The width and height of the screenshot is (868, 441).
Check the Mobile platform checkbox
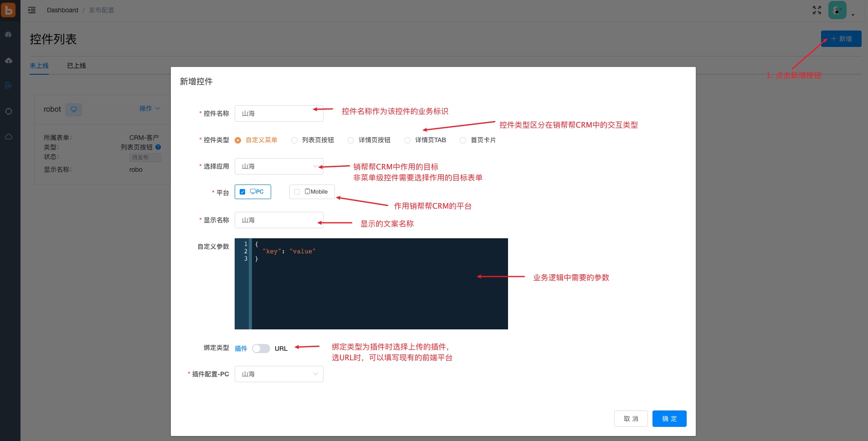click(x=297, y=191)
